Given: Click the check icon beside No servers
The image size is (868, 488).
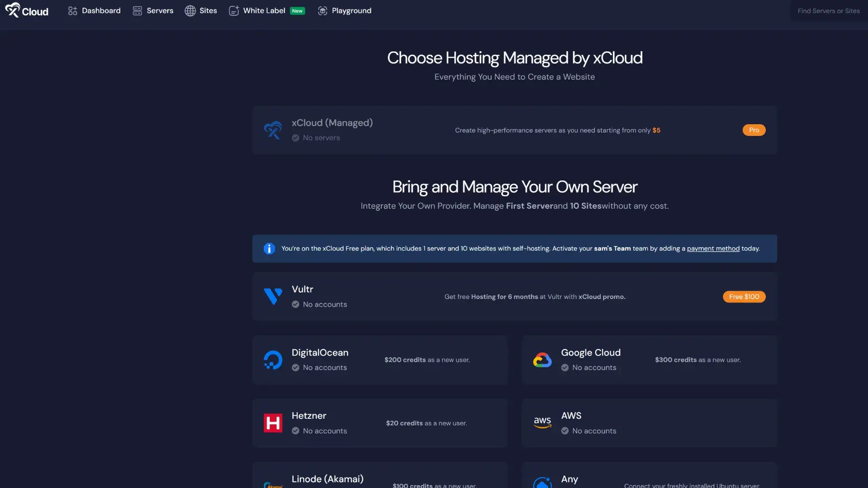Looking at the screenshot, I should (296, 138).
